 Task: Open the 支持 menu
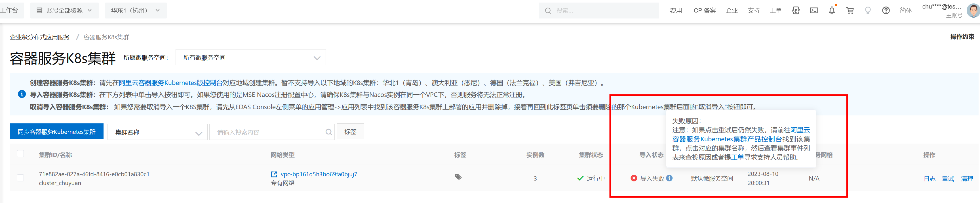(754, 11)
